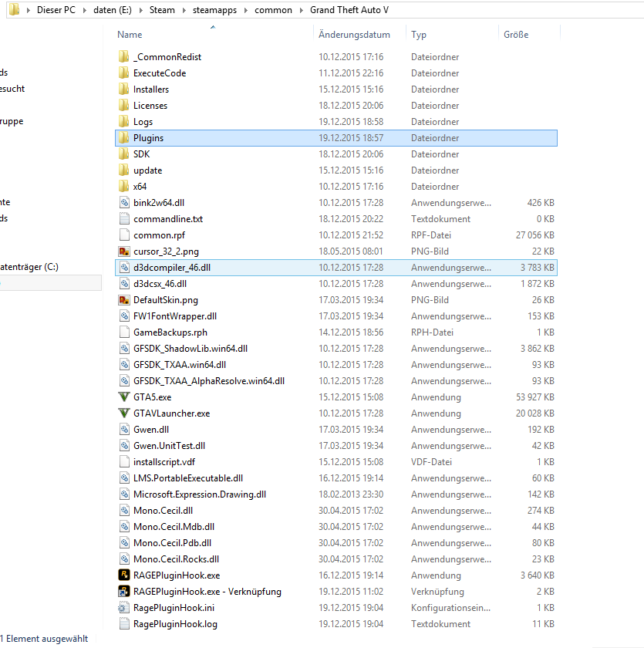
Task: Select the Mono.Cecil.Pdb.dll file name
Action: pyautogui.click(x=172, y=542)
